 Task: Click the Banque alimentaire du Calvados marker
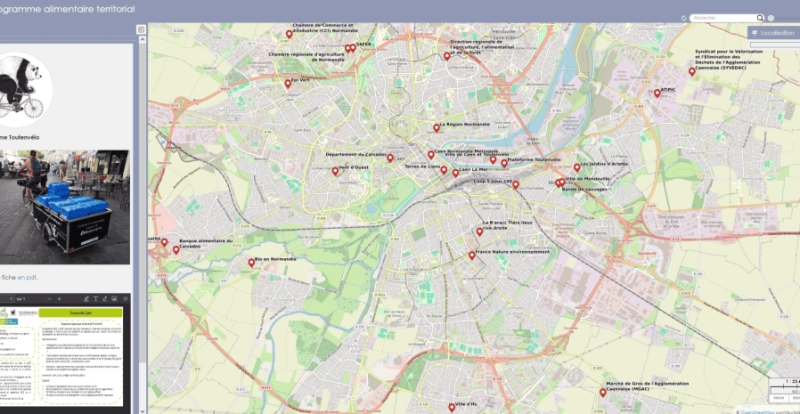click(176, 249)
